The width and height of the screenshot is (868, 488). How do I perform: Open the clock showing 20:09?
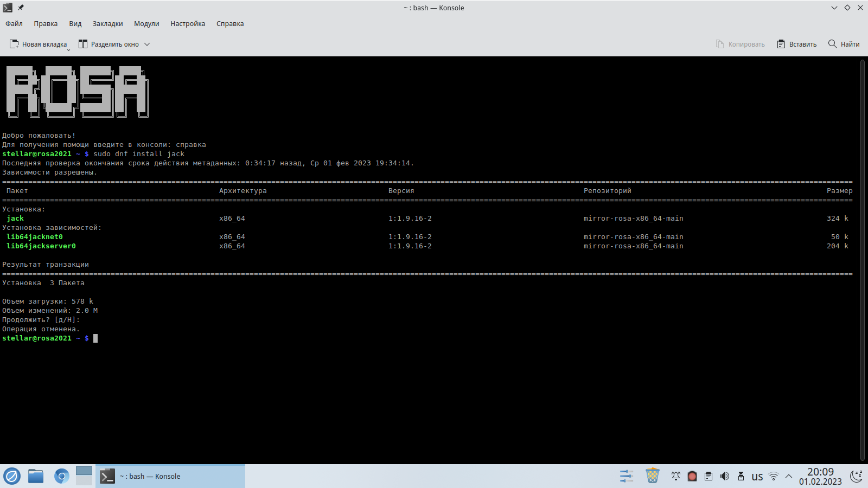(x=820, y=476)
